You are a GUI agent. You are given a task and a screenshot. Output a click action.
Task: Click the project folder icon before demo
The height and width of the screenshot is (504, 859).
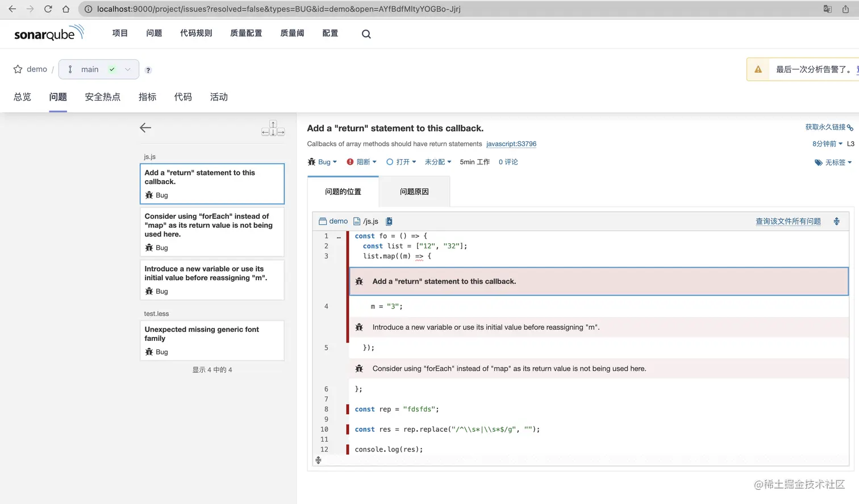click(x=323, y=221)
